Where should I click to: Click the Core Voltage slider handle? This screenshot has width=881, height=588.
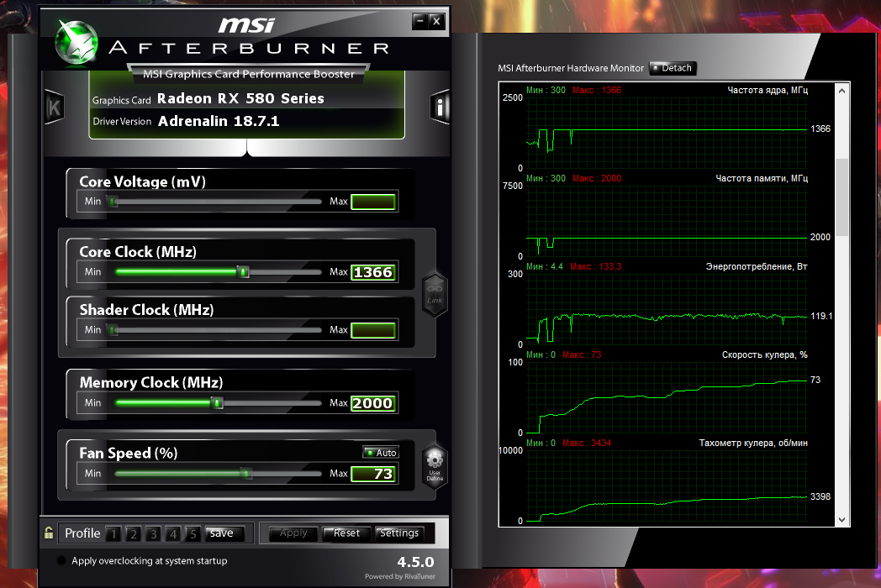coord(113,201)
